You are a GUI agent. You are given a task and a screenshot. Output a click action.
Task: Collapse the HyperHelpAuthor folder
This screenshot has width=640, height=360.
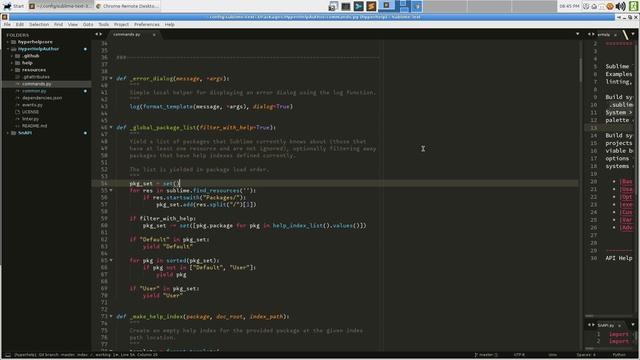click(x=8, y=49)
